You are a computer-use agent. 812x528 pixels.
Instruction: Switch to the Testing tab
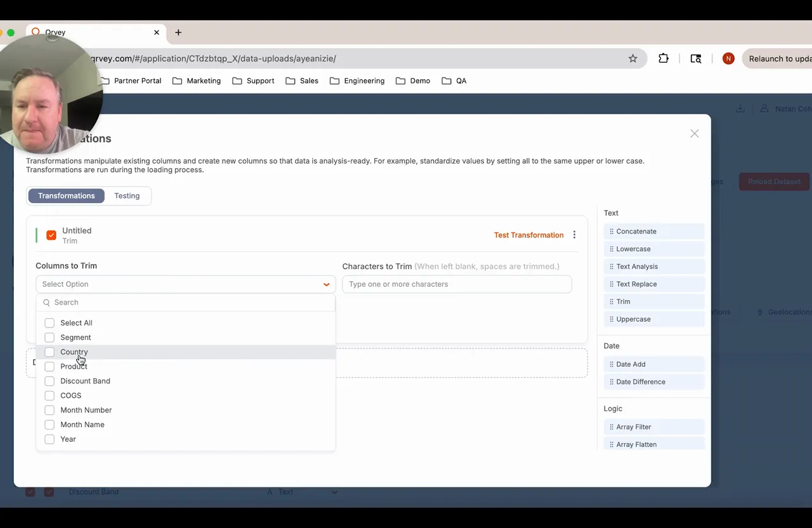click(127, 195)
